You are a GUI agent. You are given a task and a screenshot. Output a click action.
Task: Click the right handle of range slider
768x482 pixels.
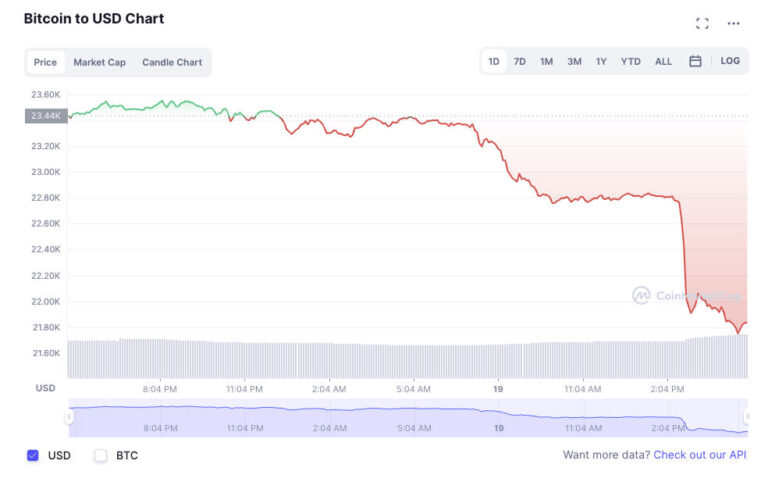[x=746, y=416]
